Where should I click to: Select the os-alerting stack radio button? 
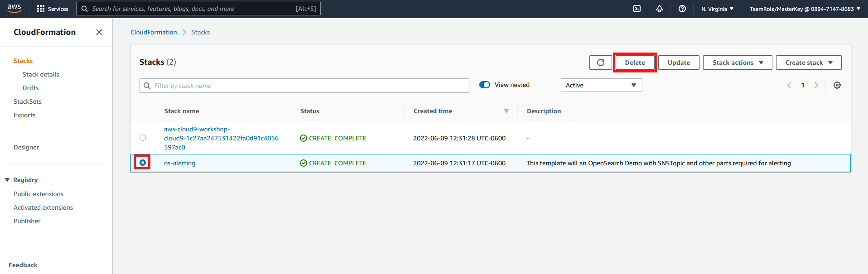click(x=143, y=163)
